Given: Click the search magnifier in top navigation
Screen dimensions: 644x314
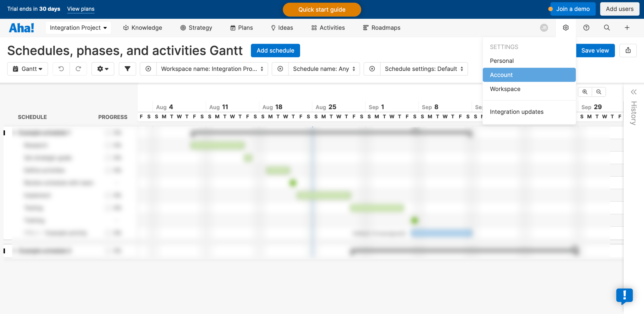Looking at the screenshot, I should (607, 28).
